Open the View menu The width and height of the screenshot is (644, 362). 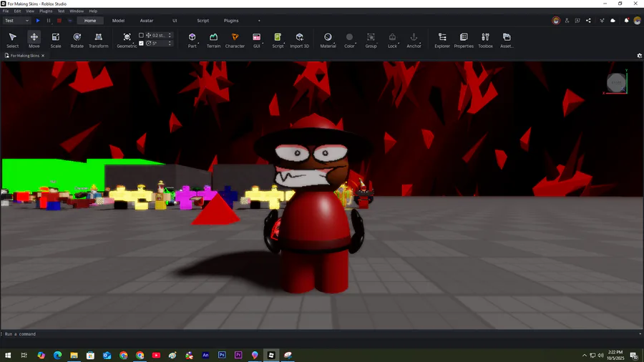click(x=30, y=11)
